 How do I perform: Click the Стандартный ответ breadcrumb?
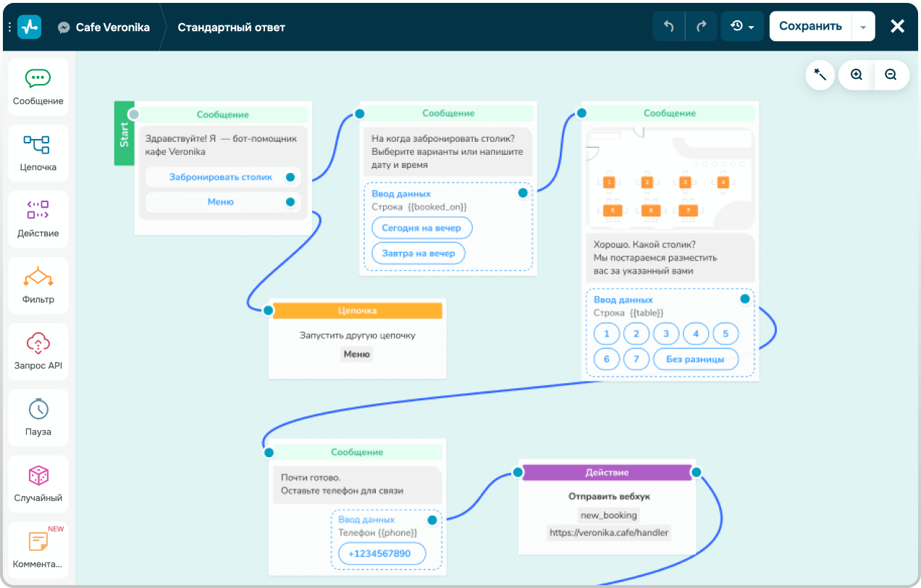tap(231, 28)
